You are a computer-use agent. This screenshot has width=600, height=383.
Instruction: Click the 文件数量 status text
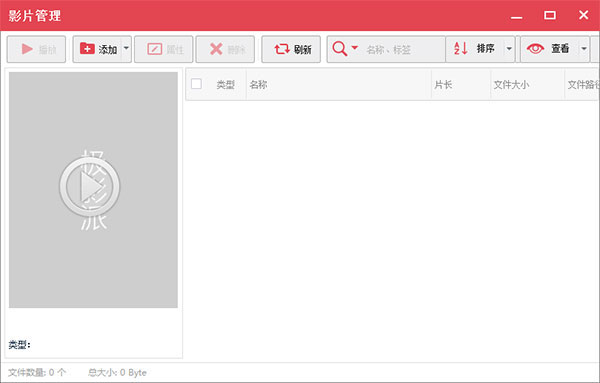[x=37, y=372]
